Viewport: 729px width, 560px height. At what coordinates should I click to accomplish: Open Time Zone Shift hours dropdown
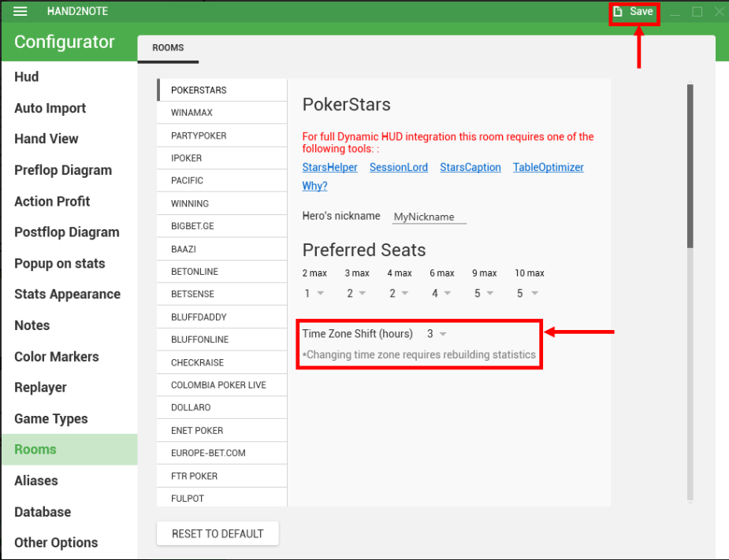pyautogui.click(x=437, y=334)
